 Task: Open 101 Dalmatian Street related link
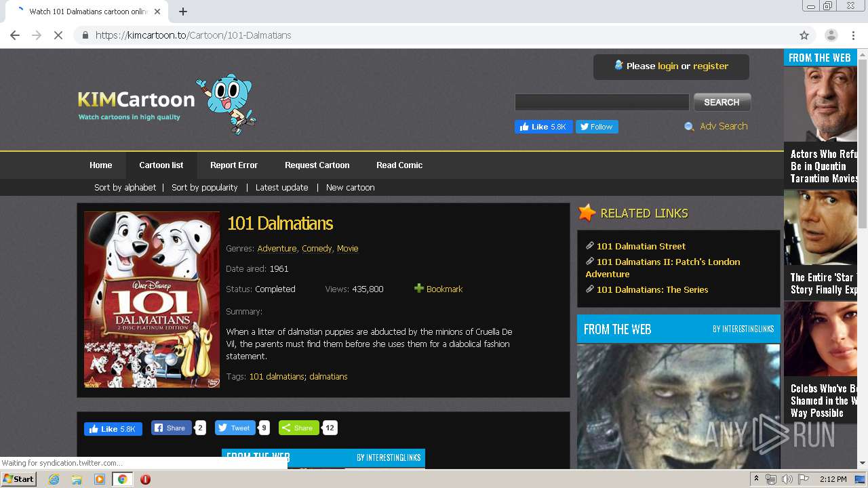(x=641, y=246)
